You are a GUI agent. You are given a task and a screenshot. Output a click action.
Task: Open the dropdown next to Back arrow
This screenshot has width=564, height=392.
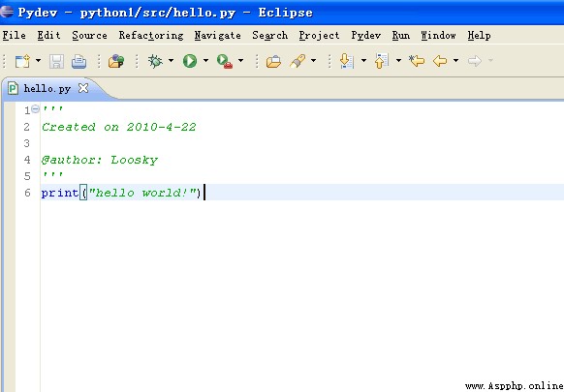pyautogui.click(x=455, y=61)
